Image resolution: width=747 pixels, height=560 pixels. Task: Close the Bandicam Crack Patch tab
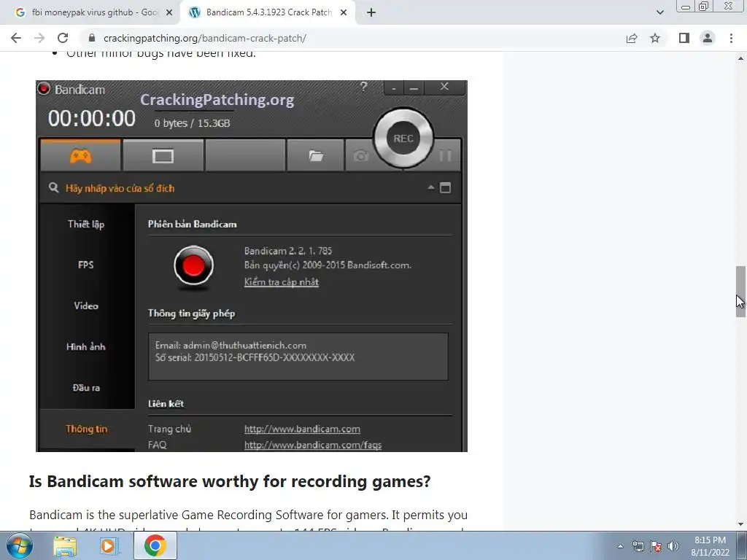coord(344,13)
